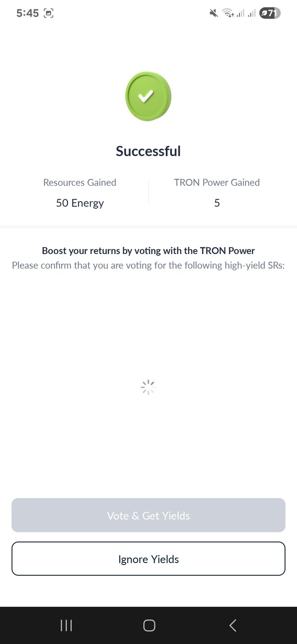
Task: Tap the battery level indicator
Action: click(x=270, y=13)
